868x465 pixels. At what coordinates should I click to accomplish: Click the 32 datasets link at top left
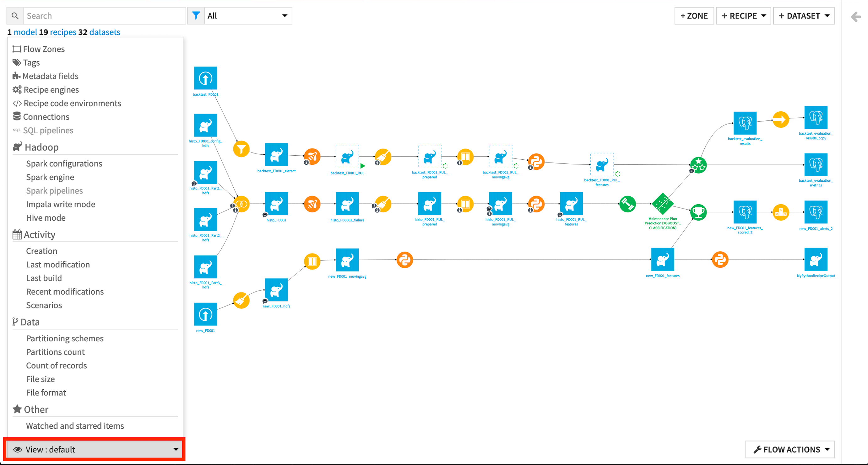click(x=106, y=32)
